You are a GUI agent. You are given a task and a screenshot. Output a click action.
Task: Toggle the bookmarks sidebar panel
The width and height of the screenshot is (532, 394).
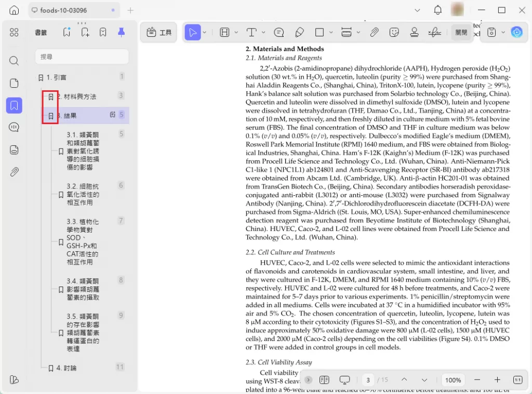14,105
